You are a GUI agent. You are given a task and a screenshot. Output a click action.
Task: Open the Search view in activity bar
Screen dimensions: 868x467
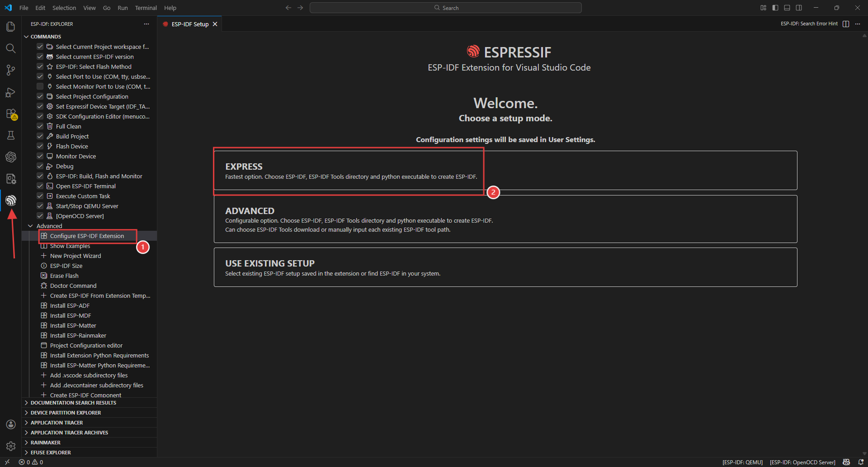click(11, 48)
